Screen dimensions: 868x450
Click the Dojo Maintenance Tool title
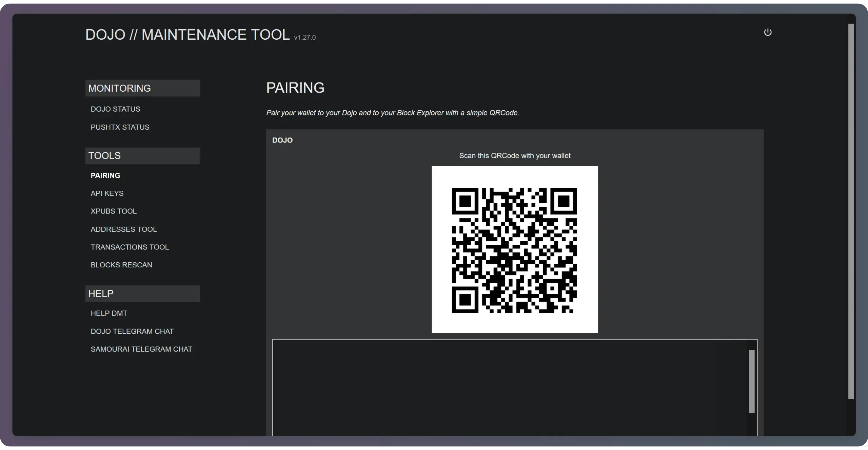click(187, 35)
